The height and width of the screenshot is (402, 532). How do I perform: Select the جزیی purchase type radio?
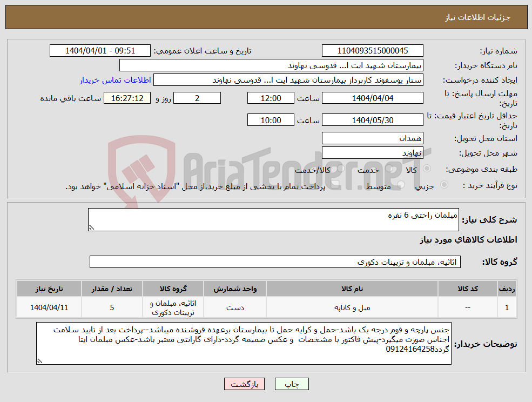coord(444,185)
